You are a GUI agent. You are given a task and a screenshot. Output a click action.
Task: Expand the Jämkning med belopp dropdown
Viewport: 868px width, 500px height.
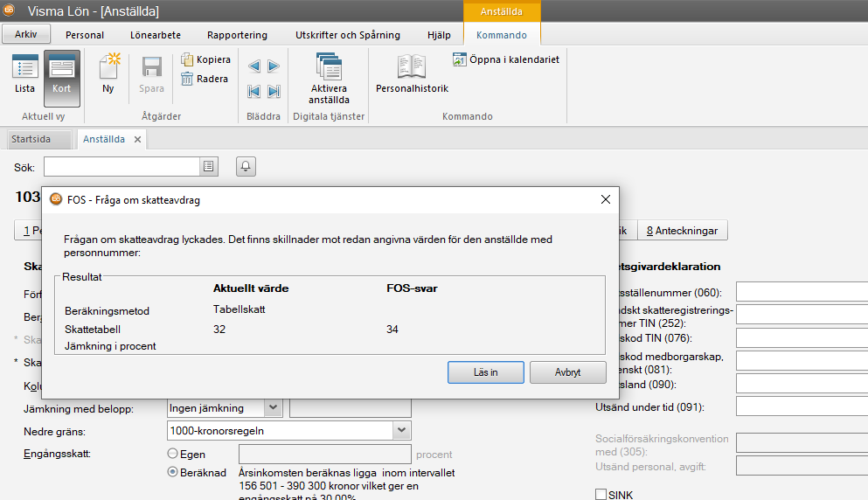pos(273,408)
